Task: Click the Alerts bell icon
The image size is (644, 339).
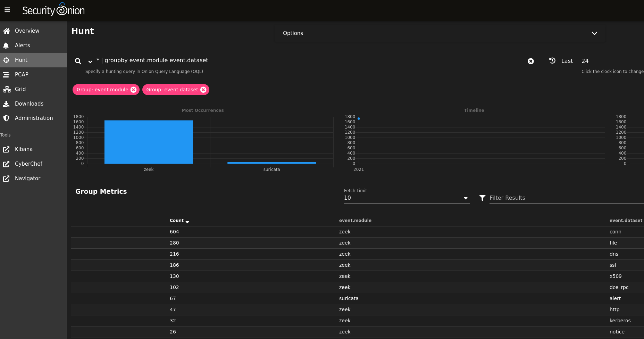Action: click(x=6, y=46)
